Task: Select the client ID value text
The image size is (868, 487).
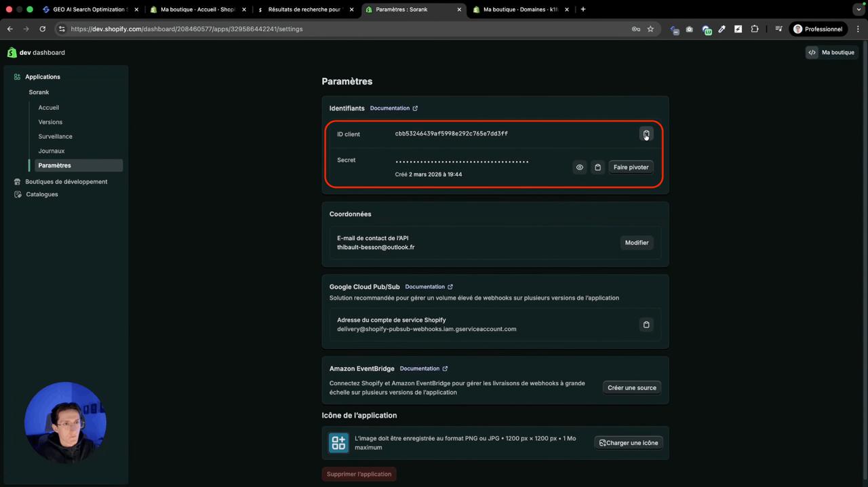Action: tap(452, 134)
